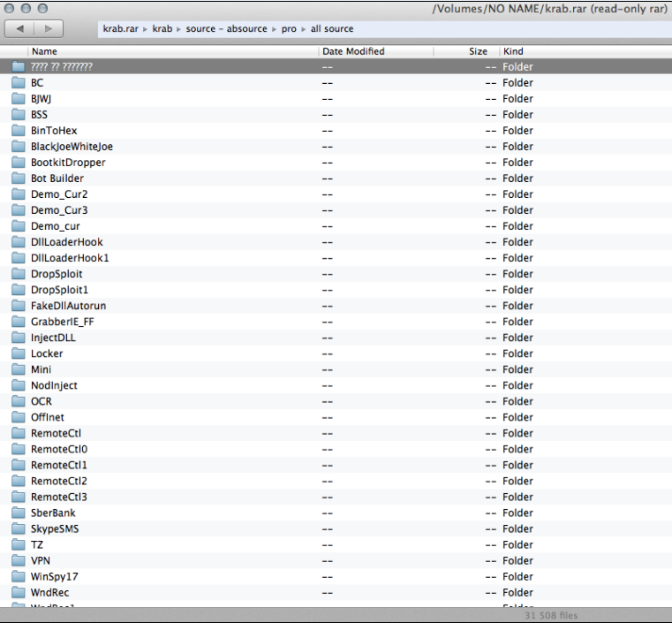Image resolution: width=672 pixels, height=623 pixels.
Task: Click the SberBank folder name
Action: click(x=53, y=513)
